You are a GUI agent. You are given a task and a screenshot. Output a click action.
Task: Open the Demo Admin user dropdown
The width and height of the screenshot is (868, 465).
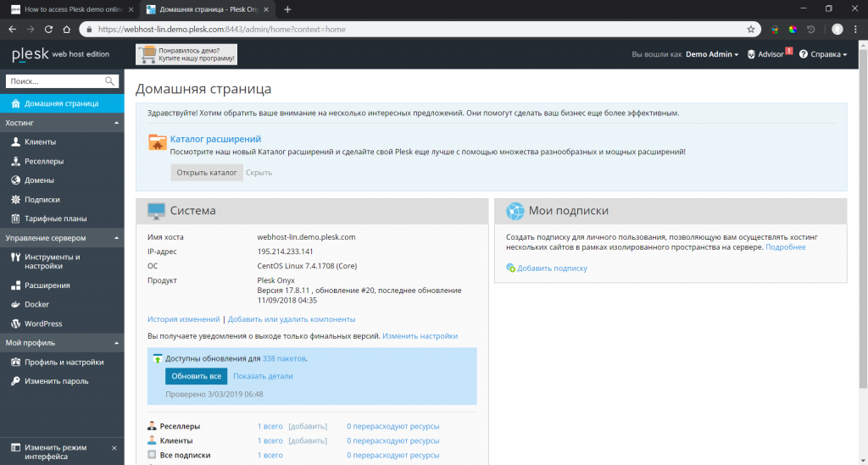pyautogui.click(x=711, y=54)
